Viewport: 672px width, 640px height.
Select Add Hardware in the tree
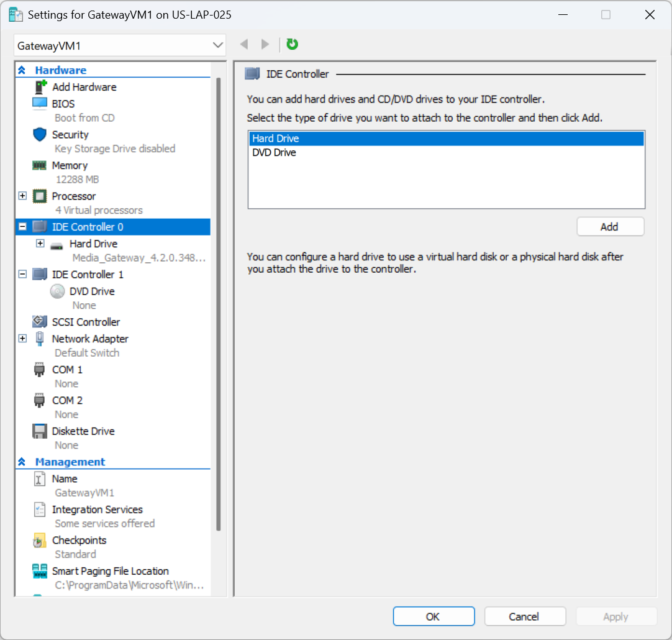[x=84, y=87]
